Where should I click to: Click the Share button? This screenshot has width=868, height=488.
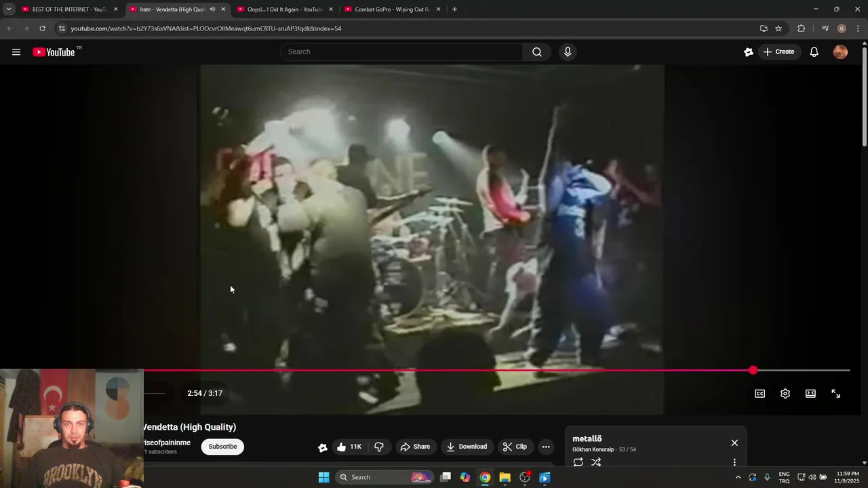tap(415, 447)
